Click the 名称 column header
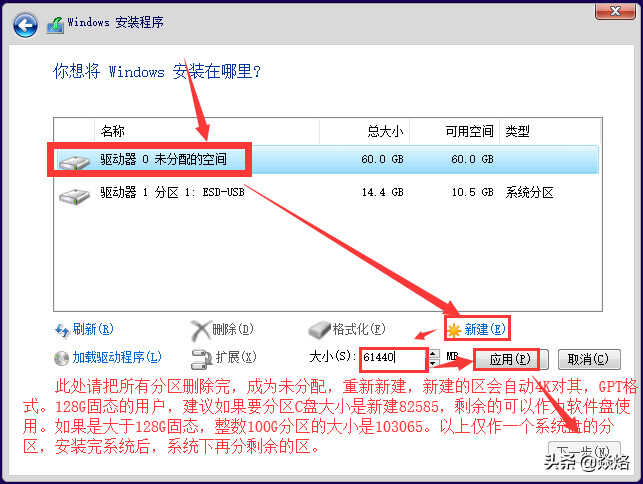The width and height of the screenshot is (643, 484). pyautogui.click(x=207, y=131)
